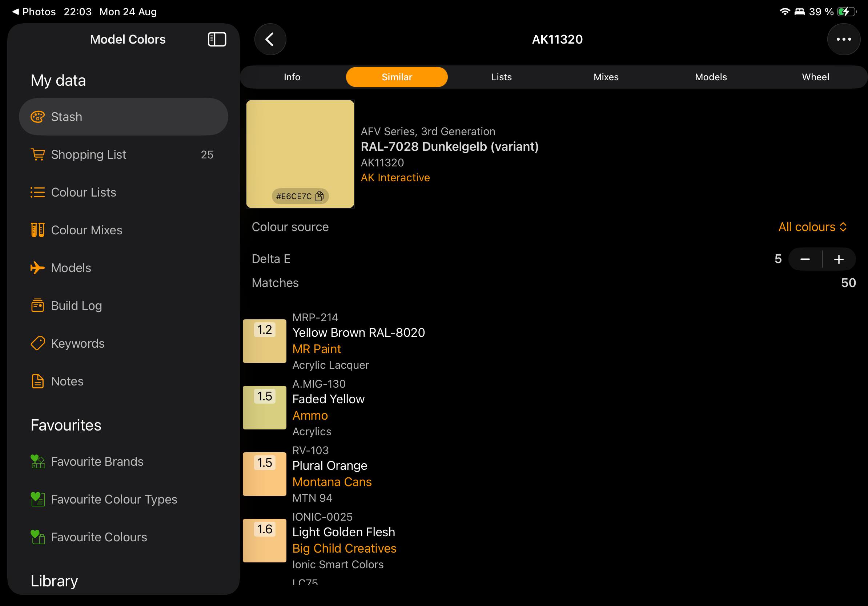This screenshot has width=868, height=606.
Task: Open the Ammo brand link
Action: point(310,415)
